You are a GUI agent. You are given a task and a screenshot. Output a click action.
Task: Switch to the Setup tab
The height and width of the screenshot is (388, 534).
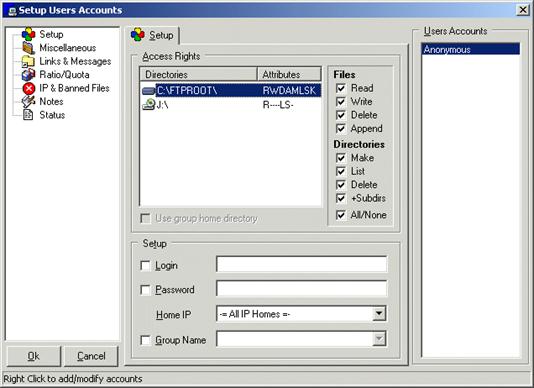(x=153, y=35)
